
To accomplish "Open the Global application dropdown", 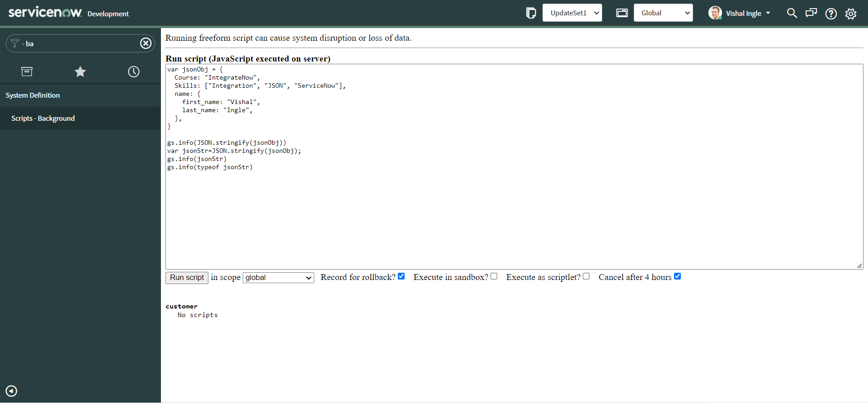I will [663, 13].
